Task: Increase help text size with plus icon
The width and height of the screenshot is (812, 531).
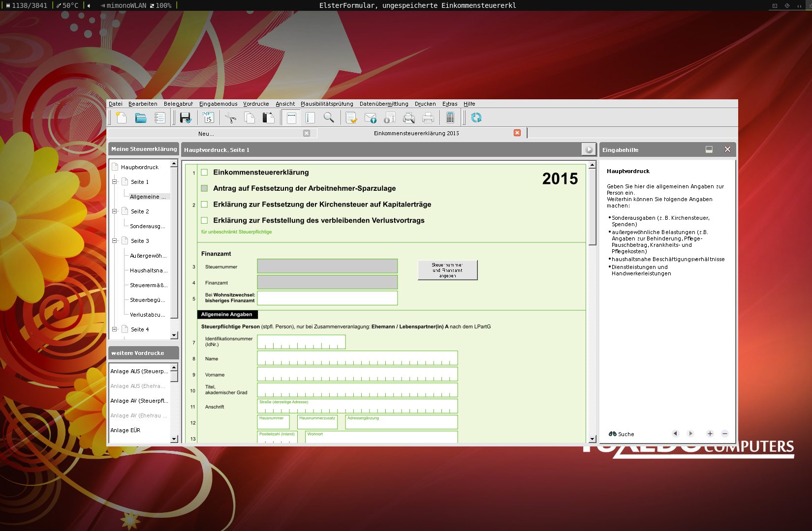Action: pyautogui.click(x=710, y=434)
